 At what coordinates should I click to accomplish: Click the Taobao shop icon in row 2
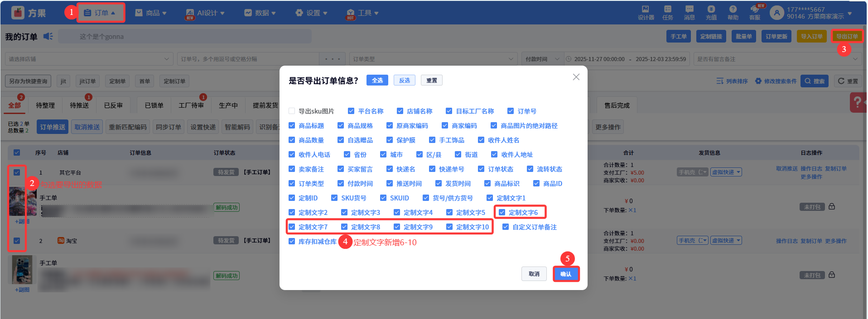pos(61,240)
